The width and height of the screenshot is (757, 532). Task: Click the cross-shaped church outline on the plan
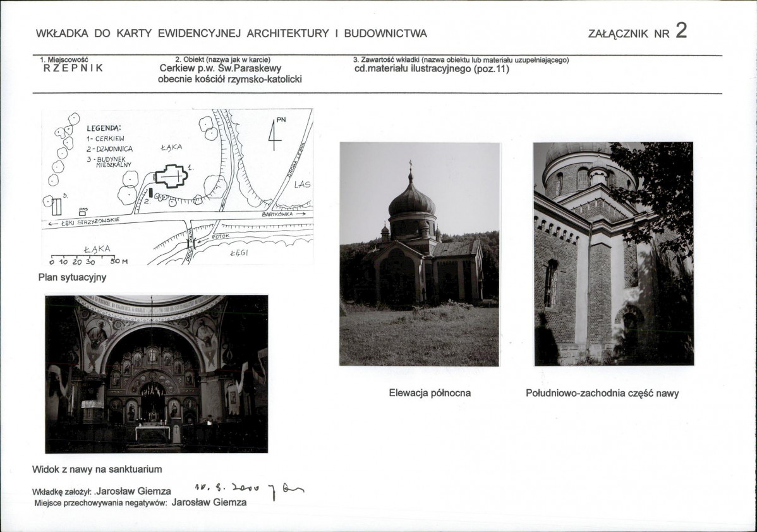point(171,176)
